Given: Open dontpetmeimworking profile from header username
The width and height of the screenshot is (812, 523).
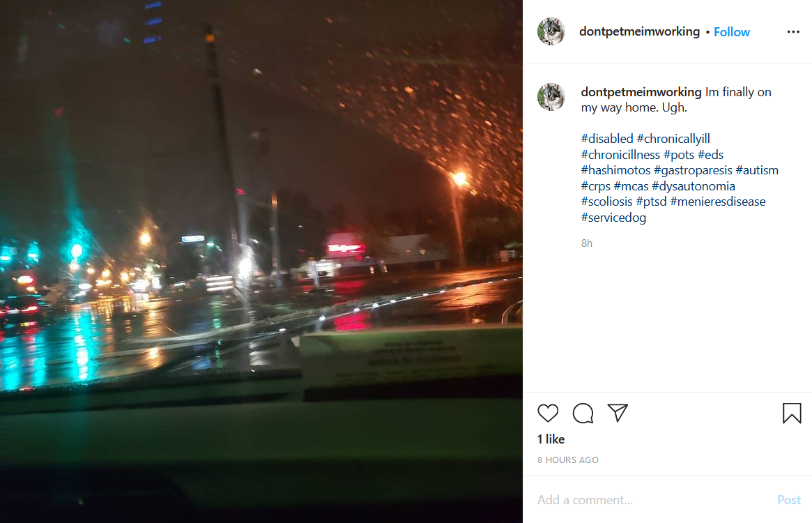Looking at the screenshot, I should (639, 31).
